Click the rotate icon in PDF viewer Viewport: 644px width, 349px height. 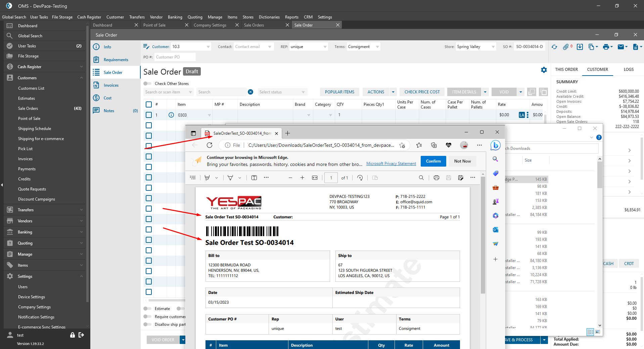(360, 178)
